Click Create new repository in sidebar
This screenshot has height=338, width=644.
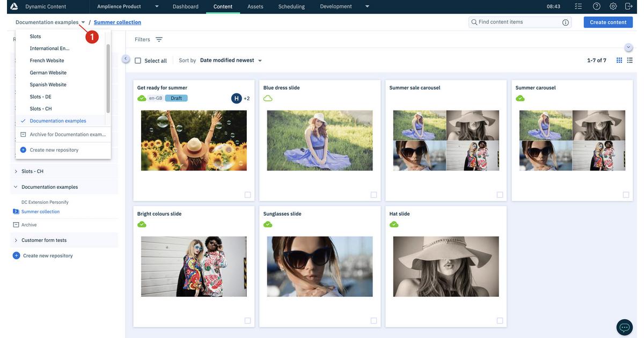point(48,256)
